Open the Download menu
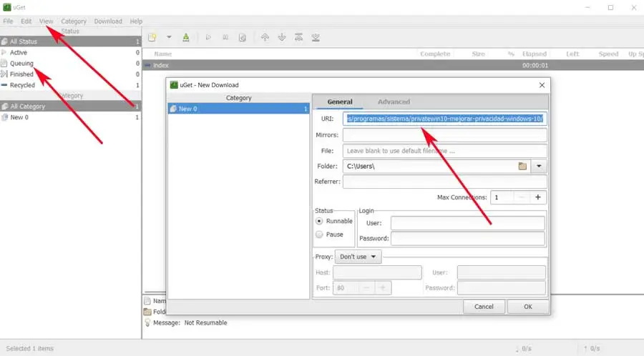 tap(108, 21)
